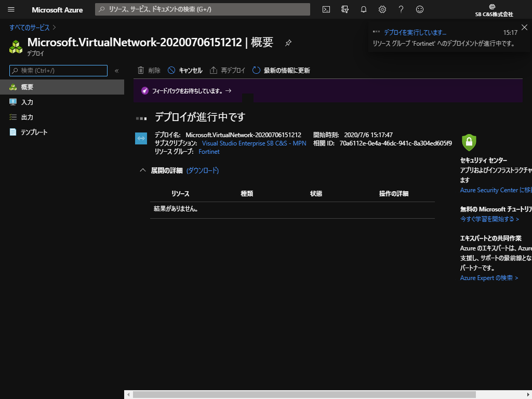Image resolution: width=532 pixels, height=399 pixels.
Task: Click the 種類 column header
Action: coord(247,193)
